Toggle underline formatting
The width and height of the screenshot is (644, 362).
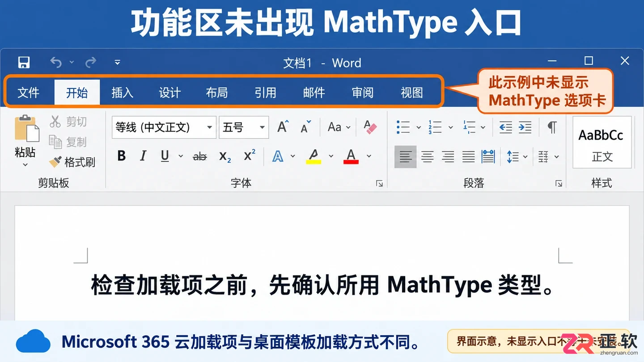pyautogui.click(x=165, y=156)
